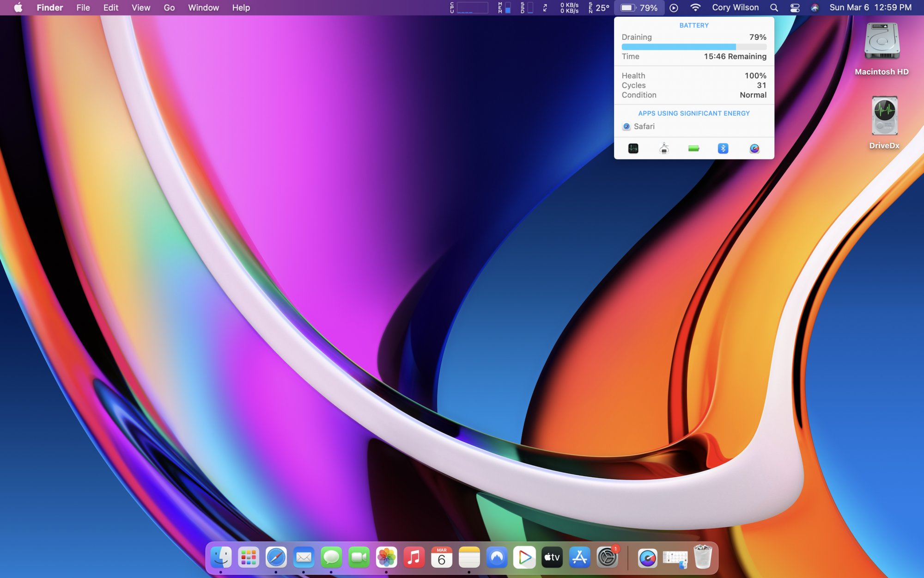
Task: Open the Window menu
Action: (x=203, y=8)
